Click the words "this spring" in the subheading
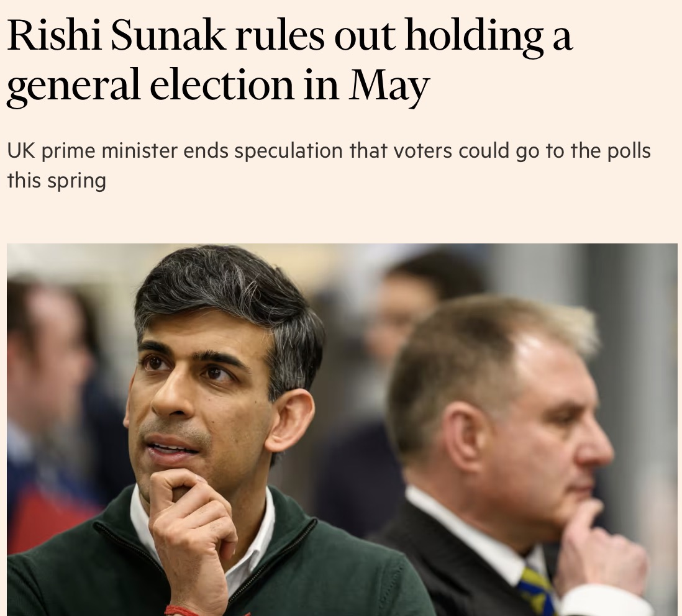 click(x=57, y=181)
